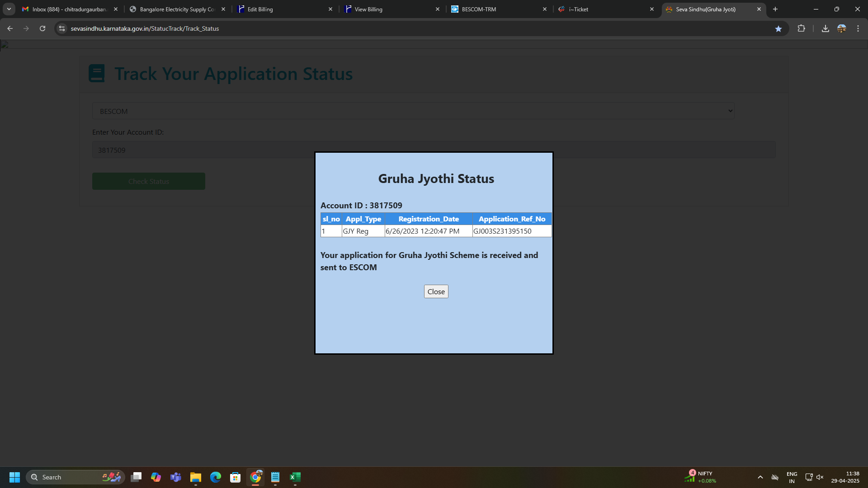The height and width of the screenshot is (488, 868).
Task: Click the muted volume tray icon
Action: [820, 477]
